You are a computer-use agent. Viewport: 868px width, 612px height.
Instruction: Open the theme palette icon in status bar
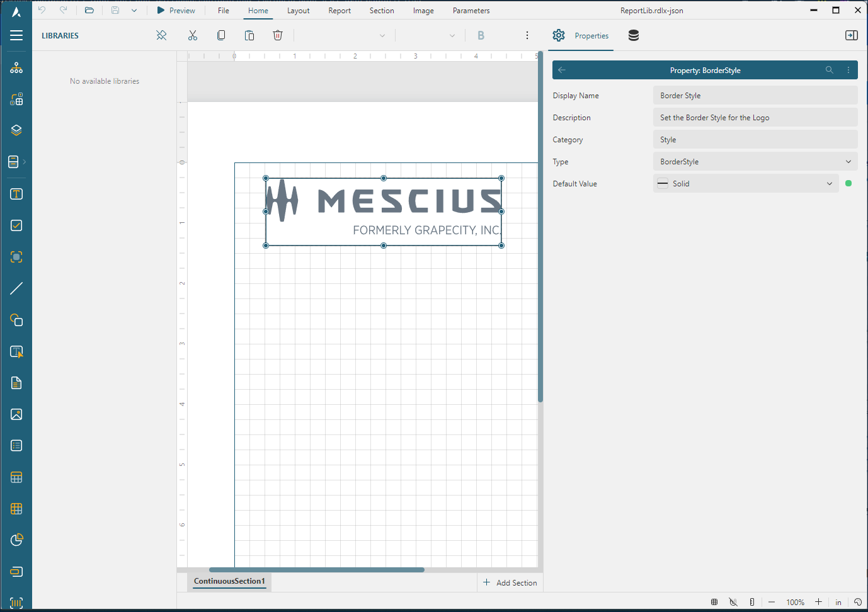858,602
